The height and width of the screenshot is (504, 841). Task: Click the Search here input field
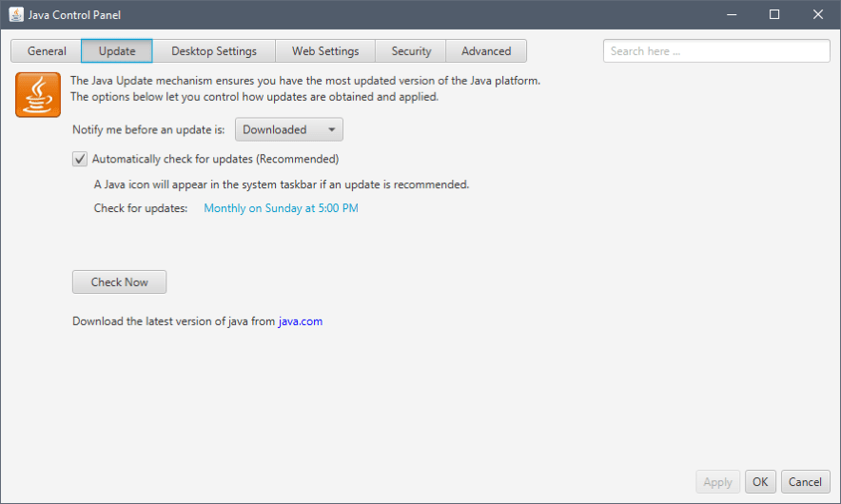[x=715, y=51]
